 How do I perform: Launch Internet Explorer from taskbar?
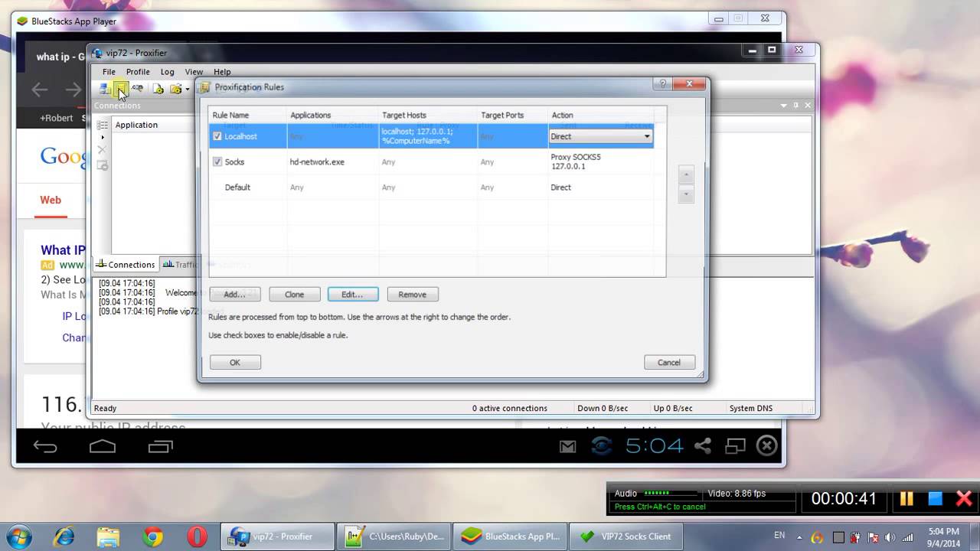pyautogui.click(x=64, y=536)
